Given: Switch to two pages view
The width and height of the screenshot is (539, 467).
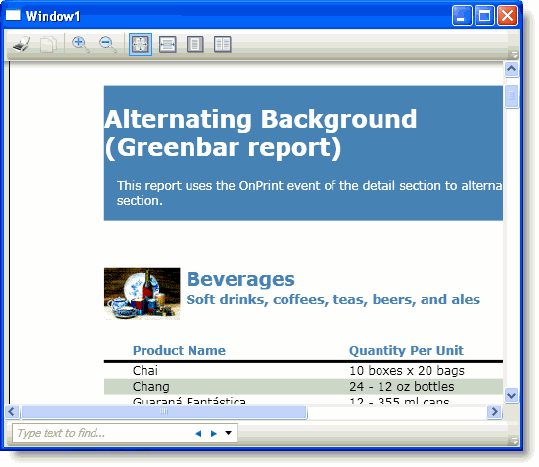Looking at the screenshot, I should click(222, 44).
